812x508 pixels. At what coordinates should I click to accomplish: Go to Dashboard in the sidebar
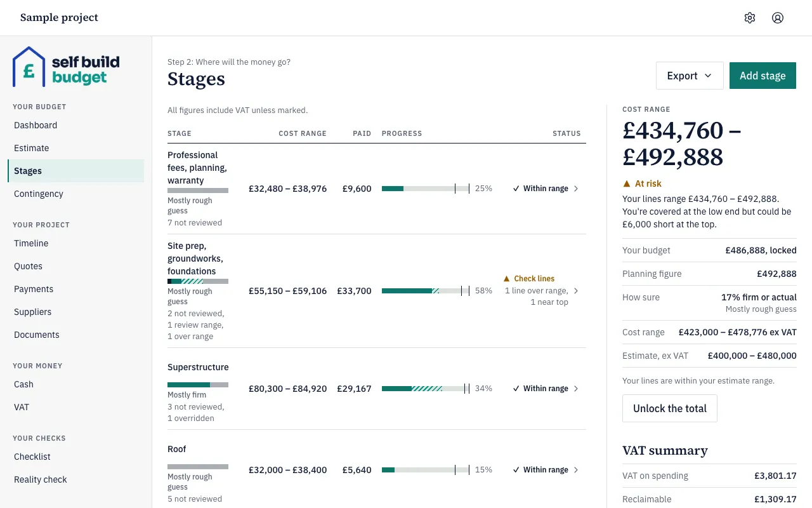click(75, 125)
